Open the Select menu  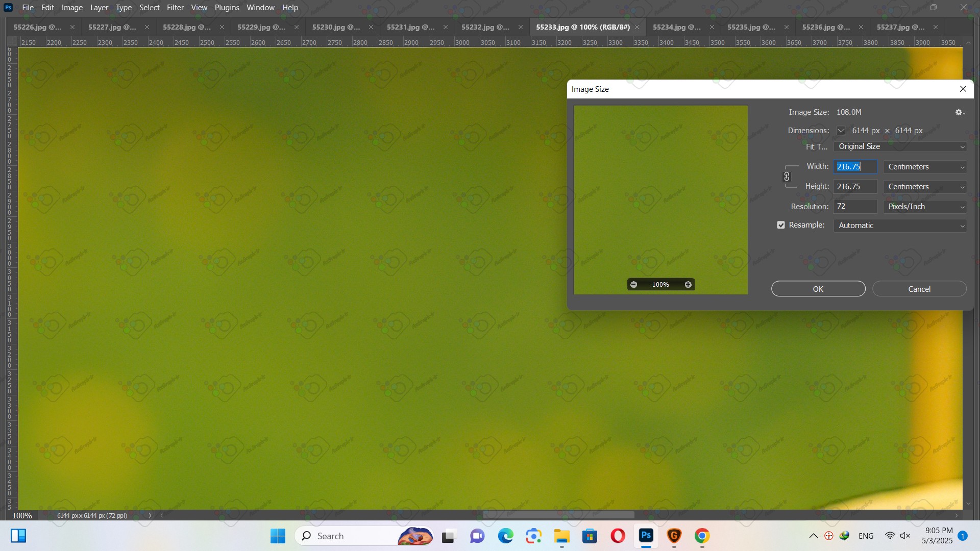click(150, 8)
